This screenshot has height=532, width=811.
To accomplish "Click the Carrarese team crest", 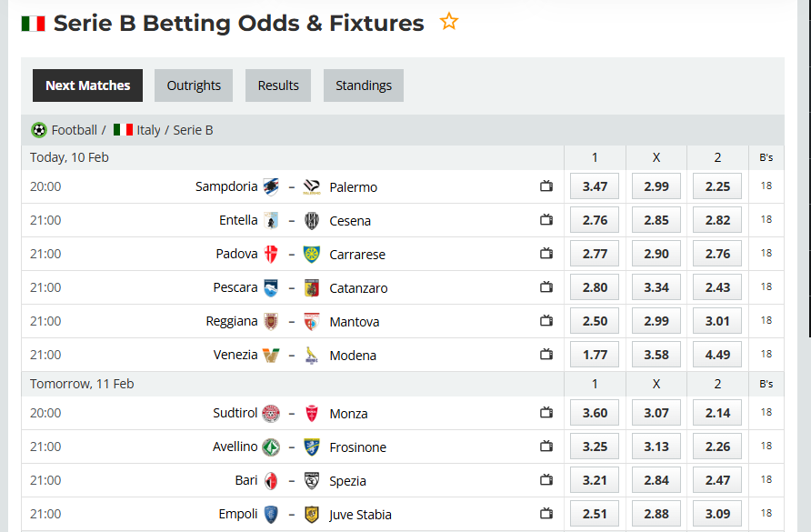I will pos(311,254).
